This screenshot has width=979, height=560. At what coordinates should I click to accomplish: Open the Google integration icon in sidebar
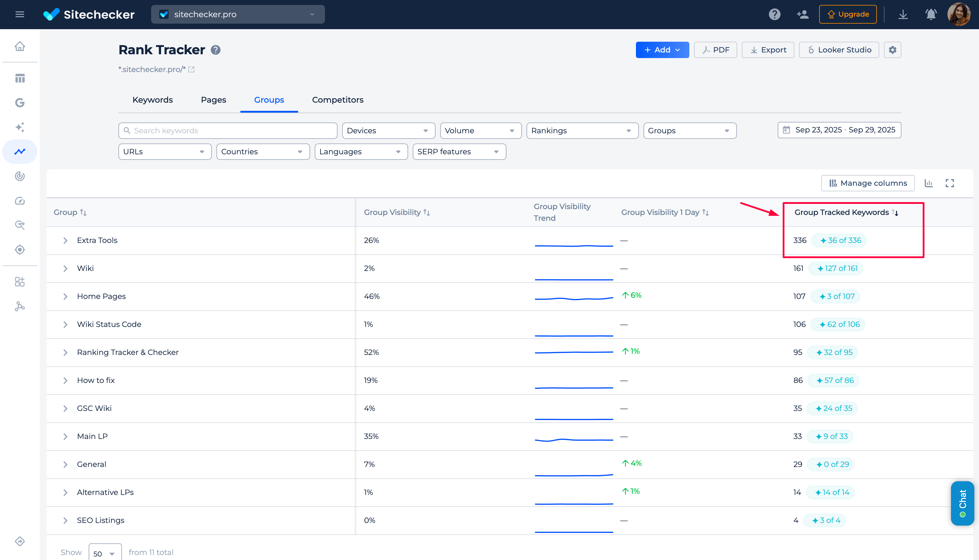pyautogui.click(x=20, y=103)
